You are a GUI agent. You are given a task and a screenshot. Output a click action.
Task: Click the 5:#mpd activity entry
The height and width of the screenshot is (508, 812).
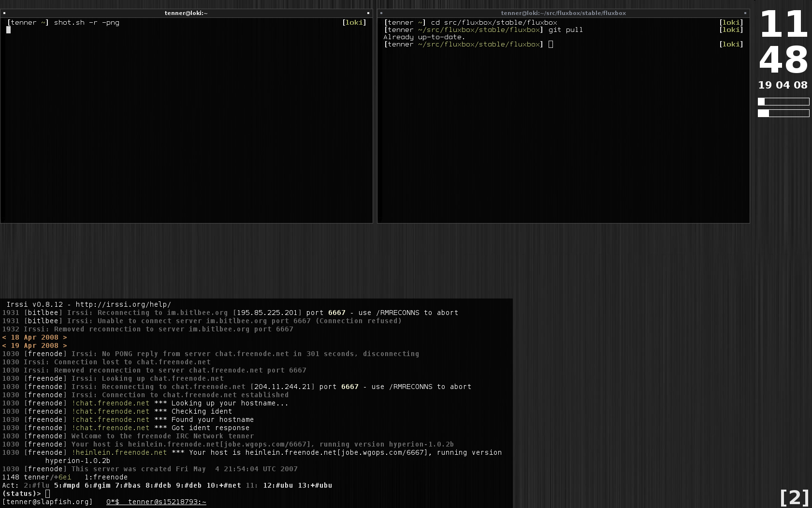coord(67,486)
